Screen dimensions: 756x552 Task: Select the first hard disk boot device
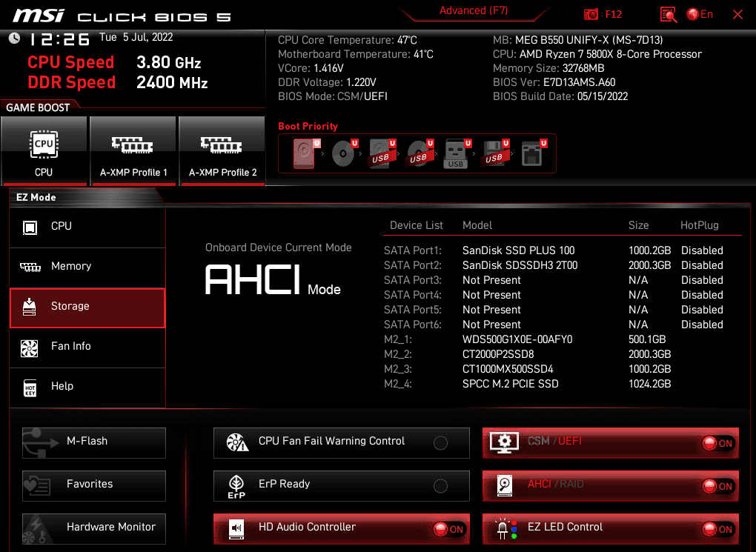point(305,153)
